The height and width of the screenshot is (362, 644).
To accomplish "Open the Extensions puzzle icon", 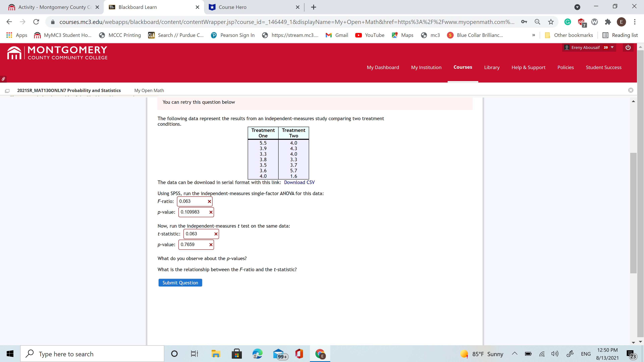I will [608, 22].
